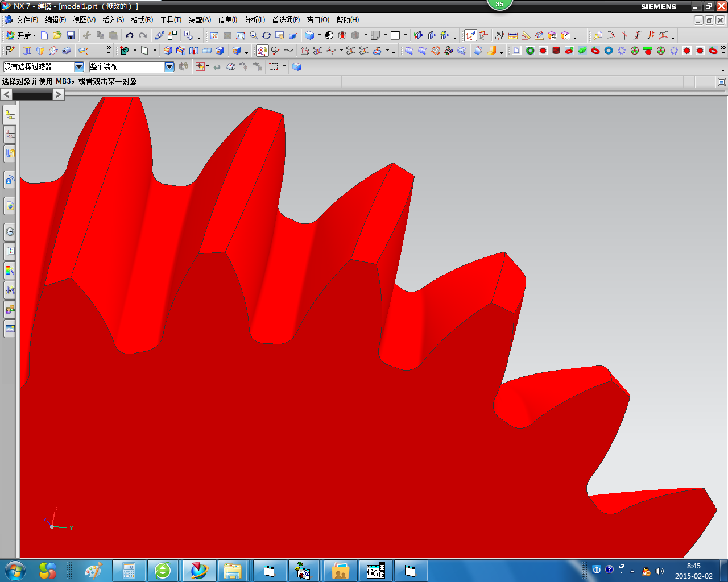Open the 分析(L) menu
728x582 pixels.
click(x=255, y=20)
